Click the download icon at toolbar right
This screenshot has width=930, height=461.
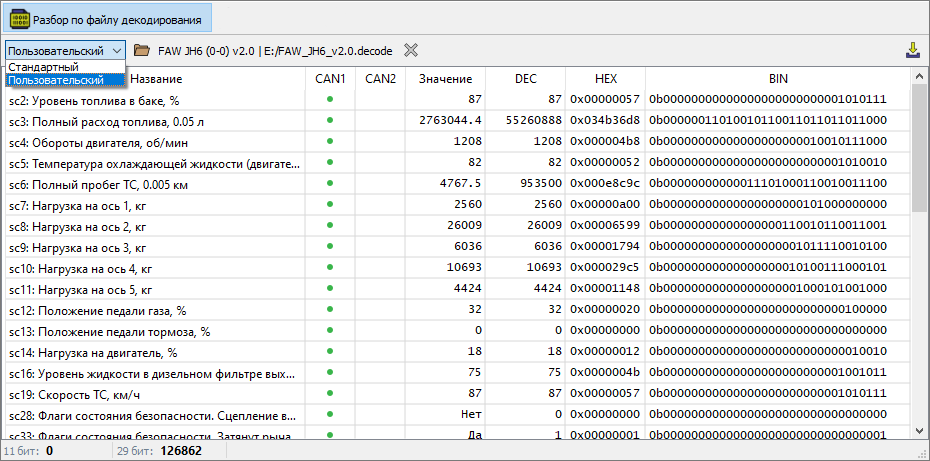click(x=913, y=50)
